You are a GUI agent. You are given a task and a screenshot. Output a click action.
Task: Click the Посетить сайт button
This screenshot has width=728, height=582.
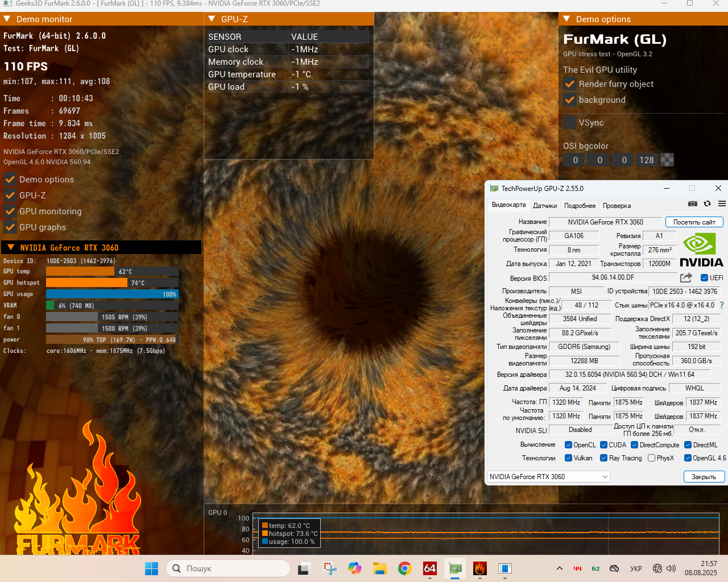point(694,222)
